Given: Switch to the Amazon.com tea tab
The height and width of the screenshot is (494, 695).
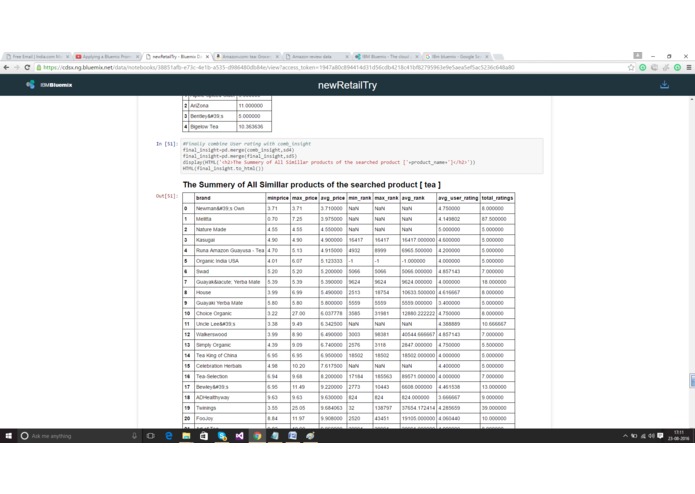Looking at the screenshot, I should [x=246, y=57].
